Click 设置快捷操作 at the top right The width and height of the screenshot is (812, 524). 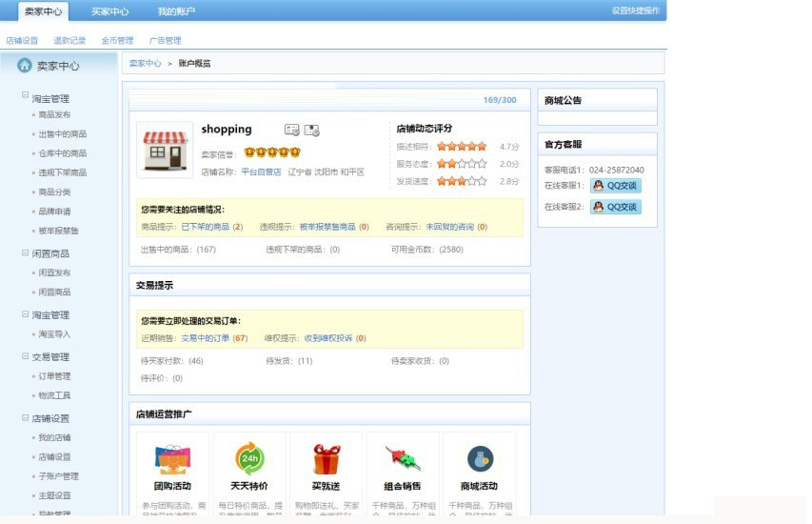click(x=635, y=11)
